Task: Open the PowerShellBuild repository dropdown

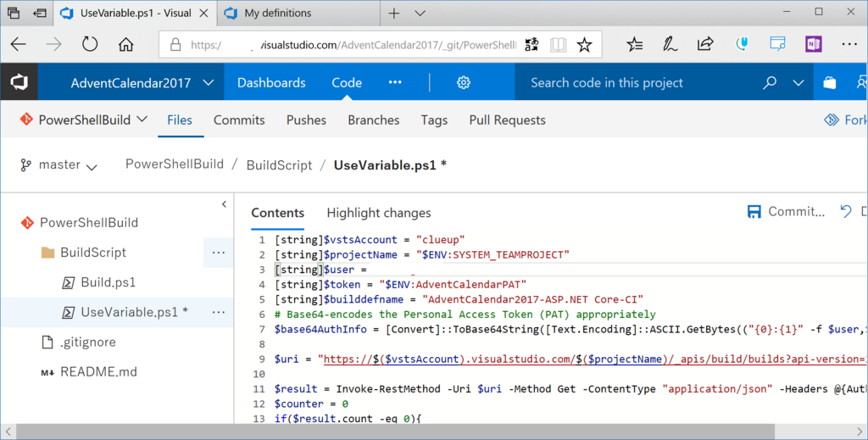Action: [x=84, y=120]
